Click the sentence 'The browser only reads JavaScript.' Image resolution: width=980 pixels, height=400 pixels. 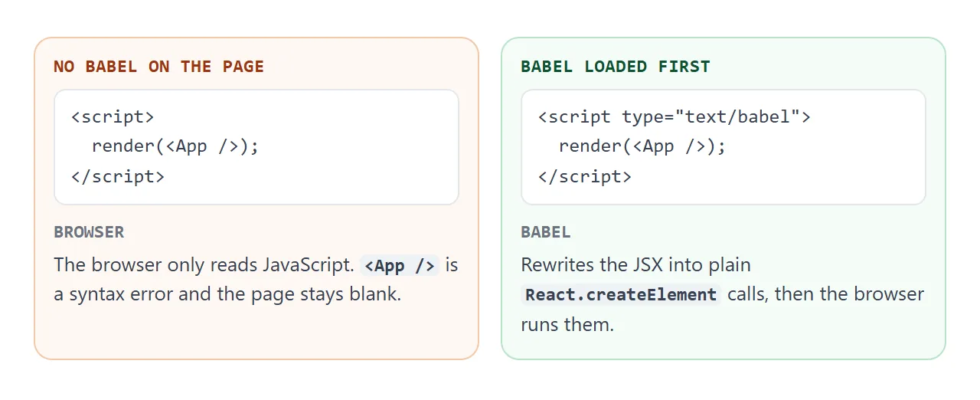coord(204,265)
